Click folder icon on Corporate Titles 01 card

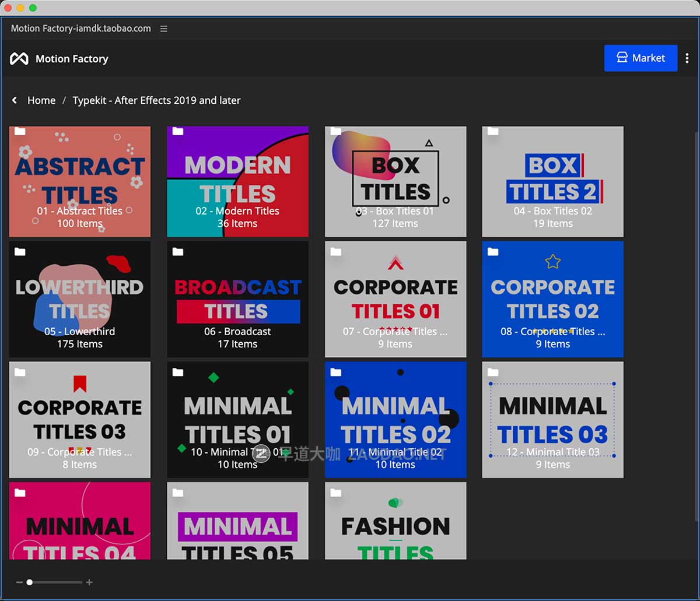pos(335,252)
